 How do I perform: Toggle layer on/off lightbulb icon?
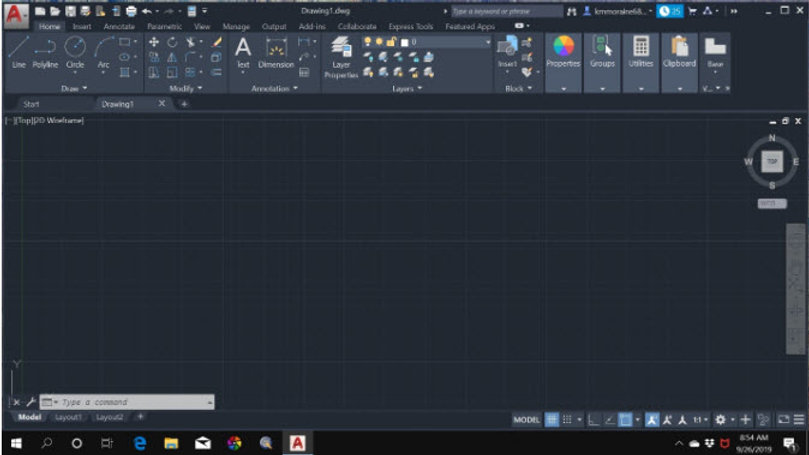tap(367, 42)
